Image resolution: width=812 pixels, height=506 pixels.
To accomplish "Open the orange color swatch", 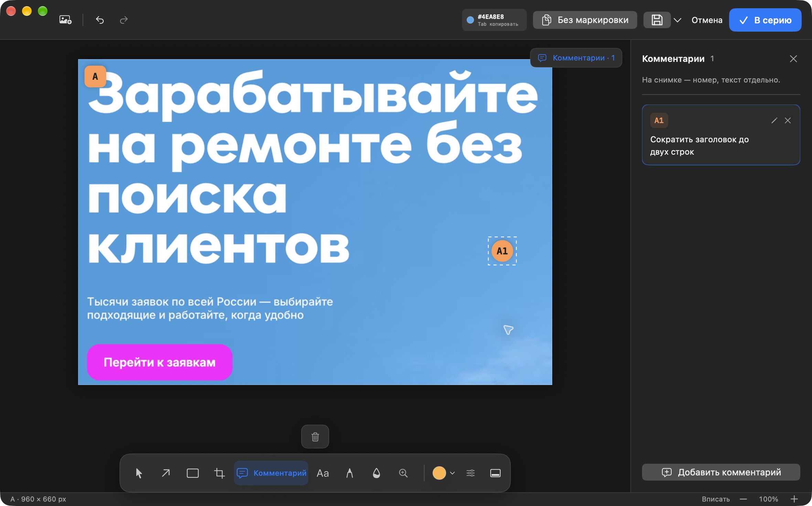I will click(439, 473).
